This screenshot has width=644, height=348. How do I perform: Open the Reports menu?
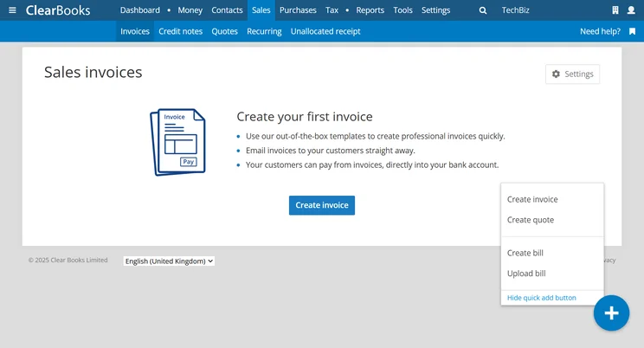click(x=370, y=10)
